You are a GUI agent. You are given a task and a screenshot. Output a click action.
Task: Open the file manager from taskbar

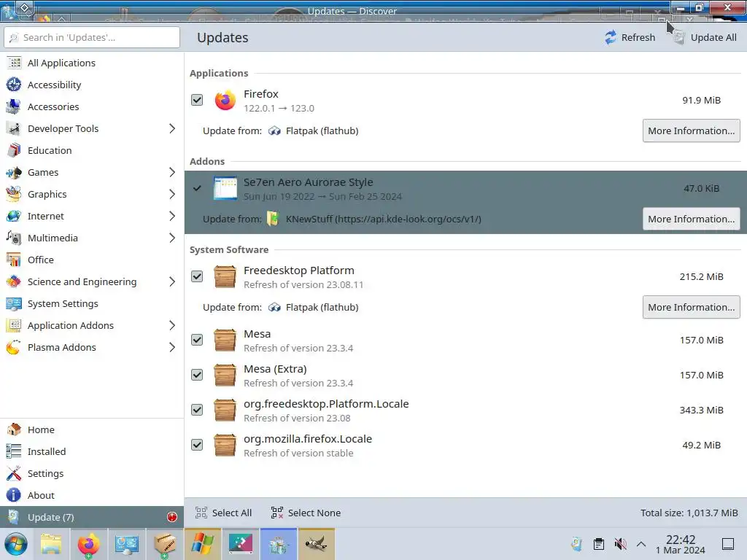51,544
